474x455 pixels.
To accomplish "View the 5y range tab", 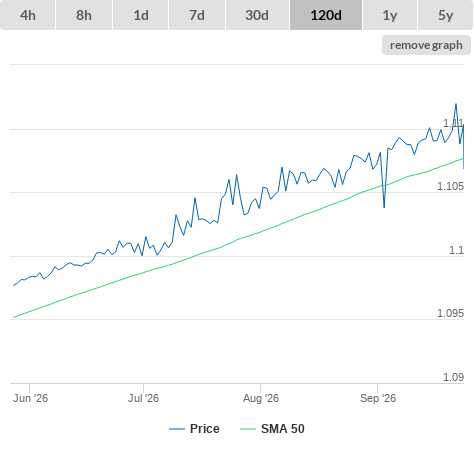I will point(446,15).
